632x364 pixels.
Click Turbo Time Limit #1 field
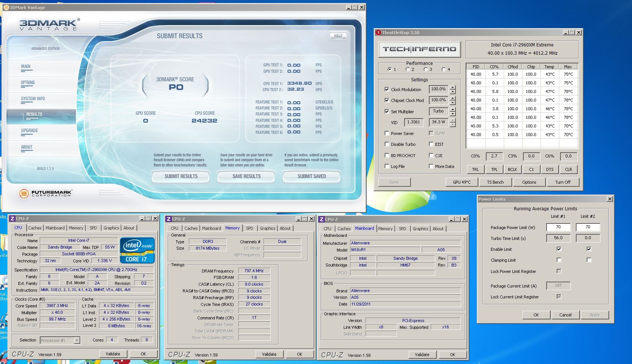click(558, 238)
